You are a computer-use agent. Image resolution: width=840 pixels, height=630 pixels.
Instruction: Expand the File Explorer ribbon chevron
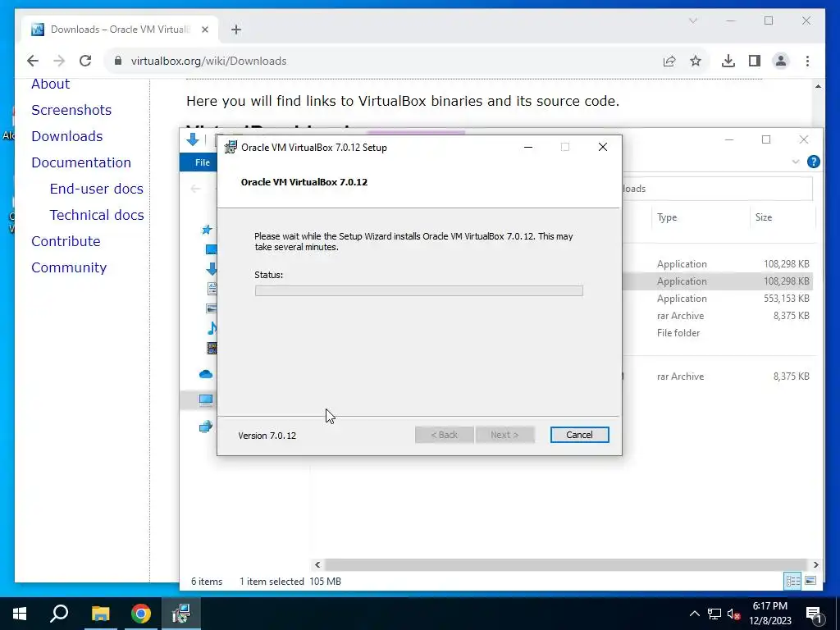point(796,162)
